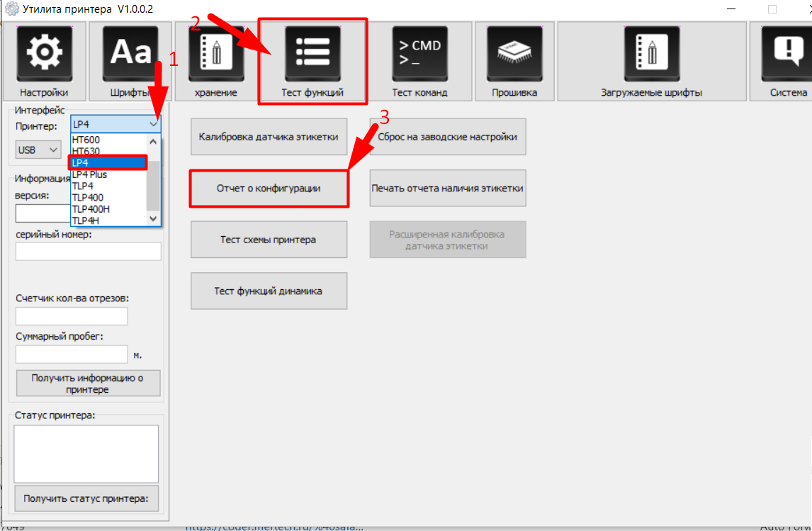
Task: Choose TLP400 from the printer list
Action: [x=87, y=197]
